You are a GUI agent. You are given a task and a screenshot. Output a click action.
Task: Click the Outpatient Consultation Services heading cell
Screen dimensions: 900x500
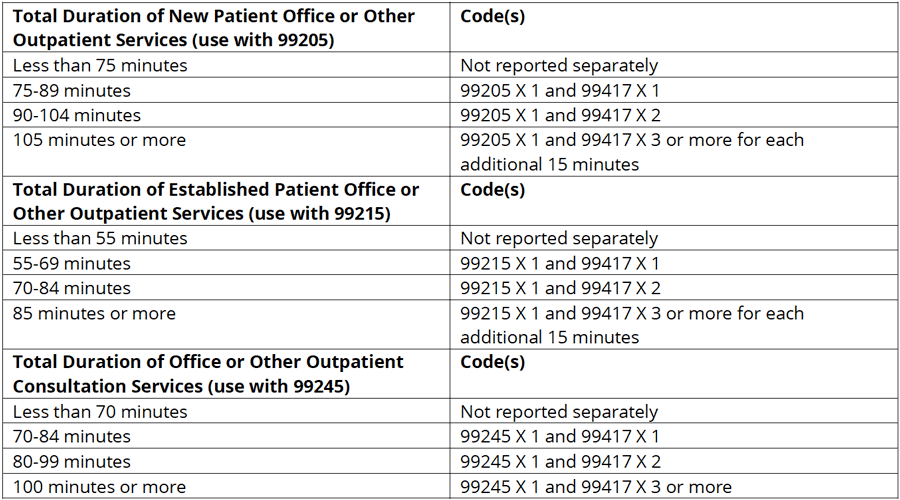pos(208,374)
